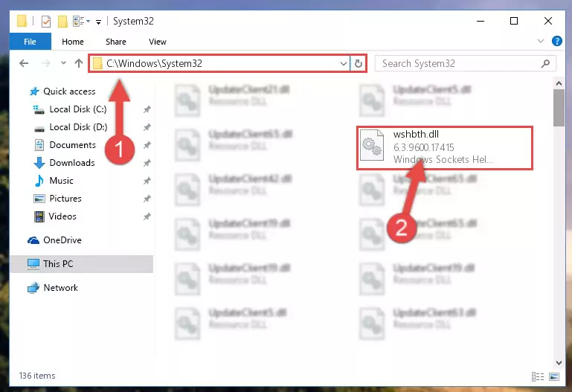Viewport: 572px width, 392px height.
Task: Click the wshbth.dll gear file icon
Action: tap(372, 145)
